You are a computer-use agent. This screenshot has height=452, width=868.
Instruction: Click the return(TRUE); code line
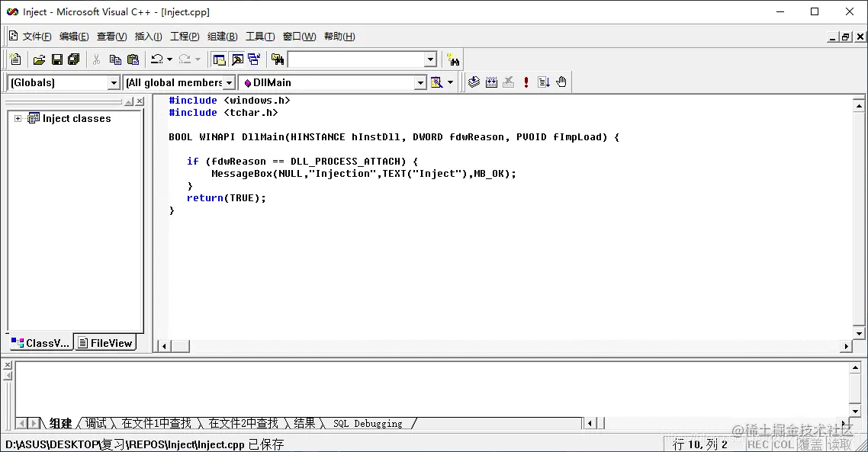pyautogui.click(x=226, y=198)
